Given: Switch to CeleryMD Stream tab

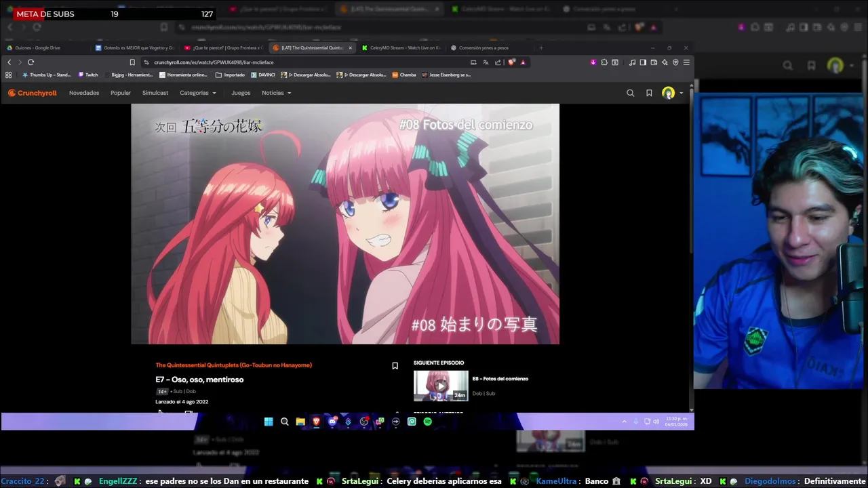Looking at the screenshot, I should click(x=400, y=48).
